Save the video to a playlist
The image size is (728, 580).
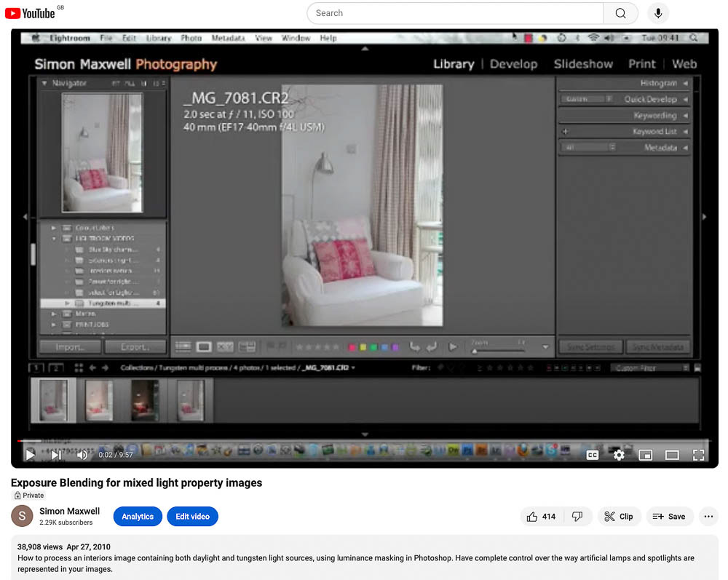pos(669,517)
